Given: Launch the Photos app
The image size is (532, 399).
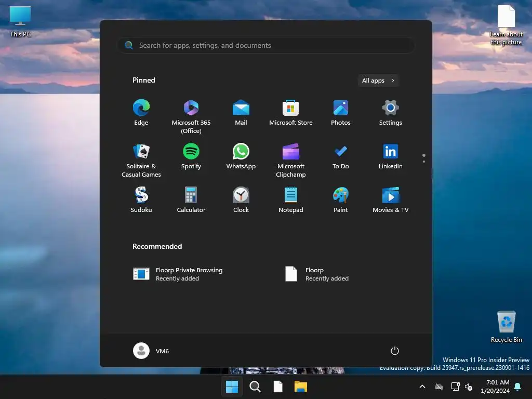Looking at the screenshot, I should click(x=341, y=113).
